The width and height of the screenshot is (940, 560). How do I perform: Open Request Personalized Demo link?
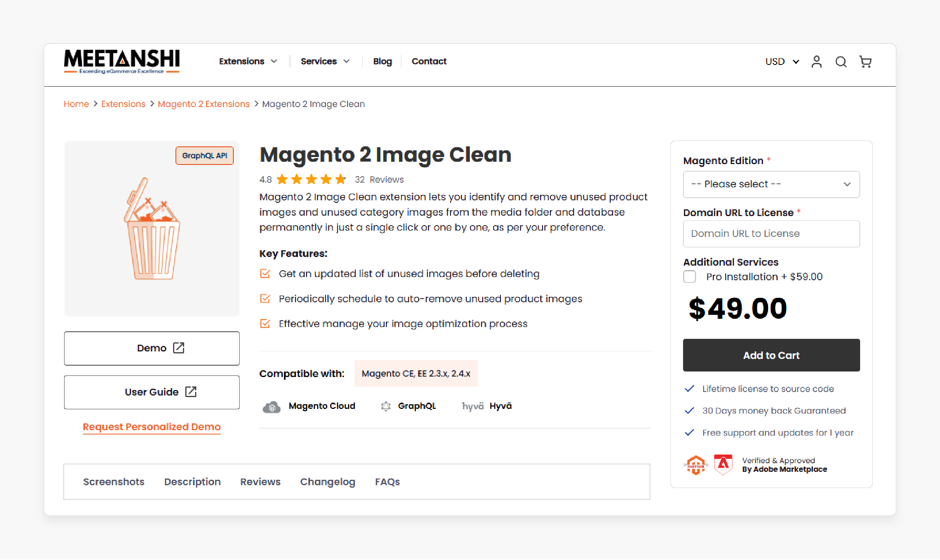tap(151, 427)
